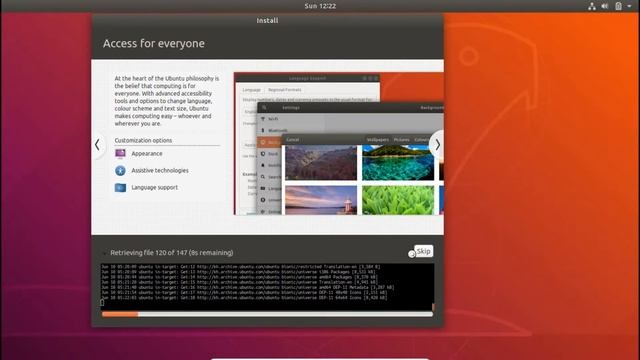Open the network status icon in top bar
Viewport: 640px width, 360px height.
592,6
